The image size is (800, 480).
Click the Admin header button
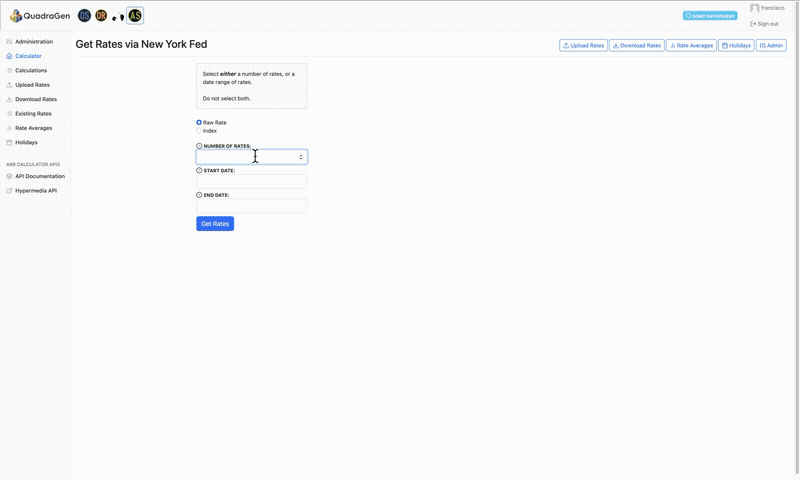771,45
